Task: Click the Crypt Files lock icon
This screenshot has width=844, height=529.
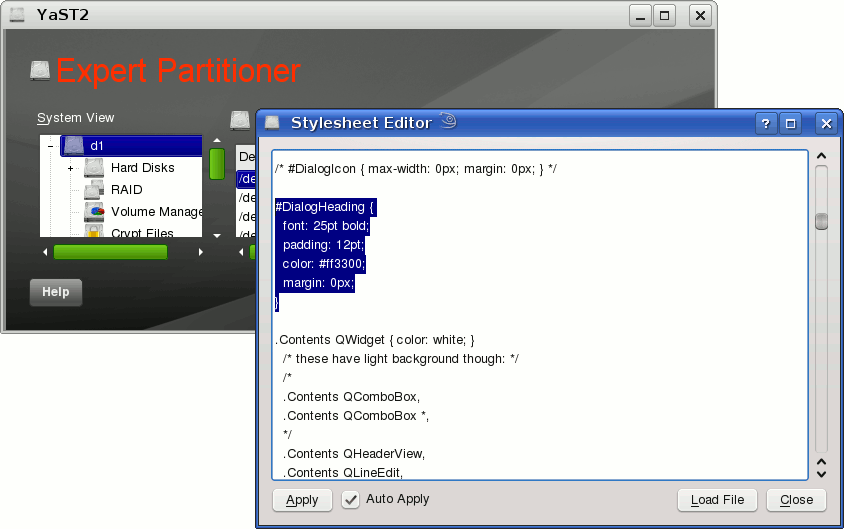Action: pyautogui.click(x=94, y=231)
